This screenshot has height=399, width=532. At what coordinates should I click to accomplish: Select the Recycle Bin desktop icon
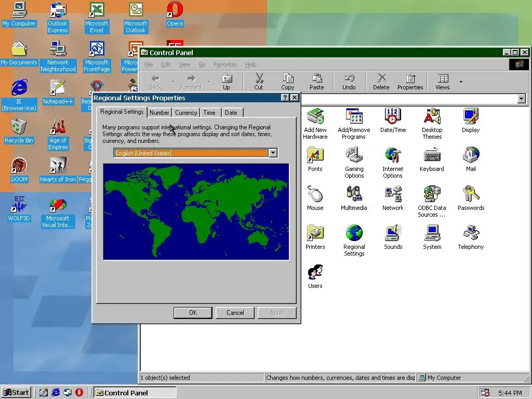pos(19,131)
